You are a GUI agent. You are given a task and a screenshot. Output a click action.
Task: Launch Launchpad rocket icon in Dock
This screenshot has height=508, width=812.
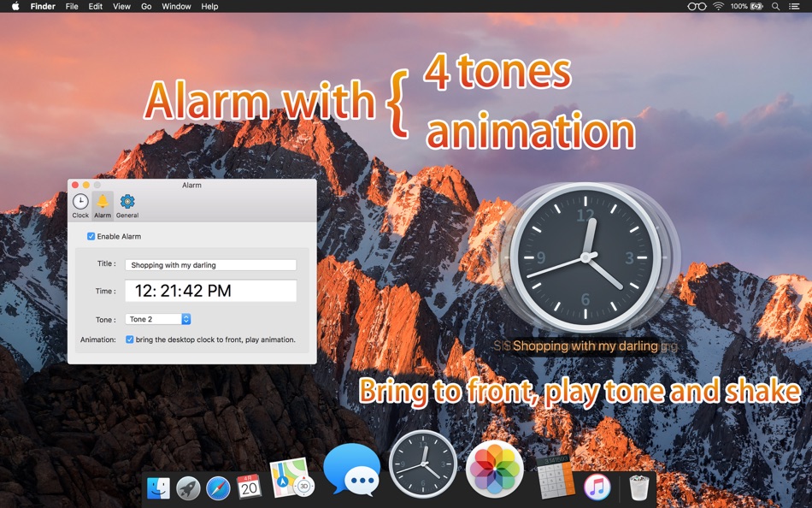pos(189,487)
